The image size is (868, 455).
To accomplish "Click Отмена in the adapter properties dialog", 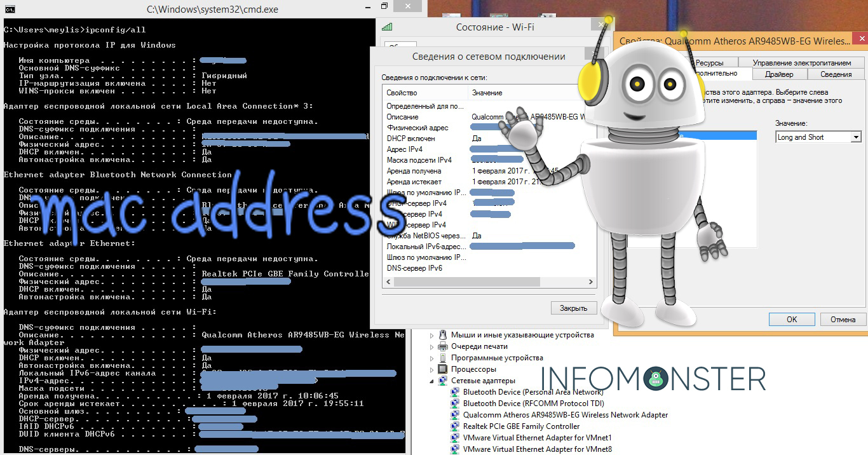I will pyautogui.click(x=843, y=320).
